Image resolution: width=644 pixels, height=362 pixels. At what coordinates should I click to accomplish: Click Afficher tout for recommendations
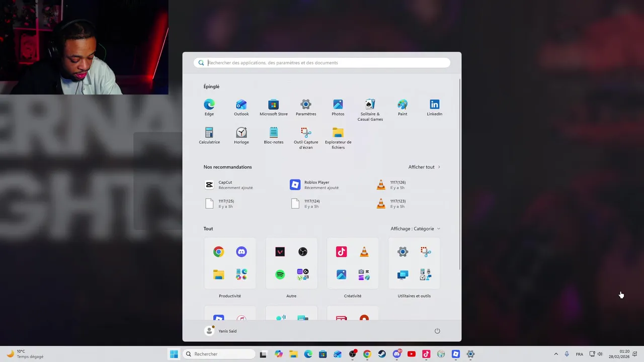(x=424, y=167)
